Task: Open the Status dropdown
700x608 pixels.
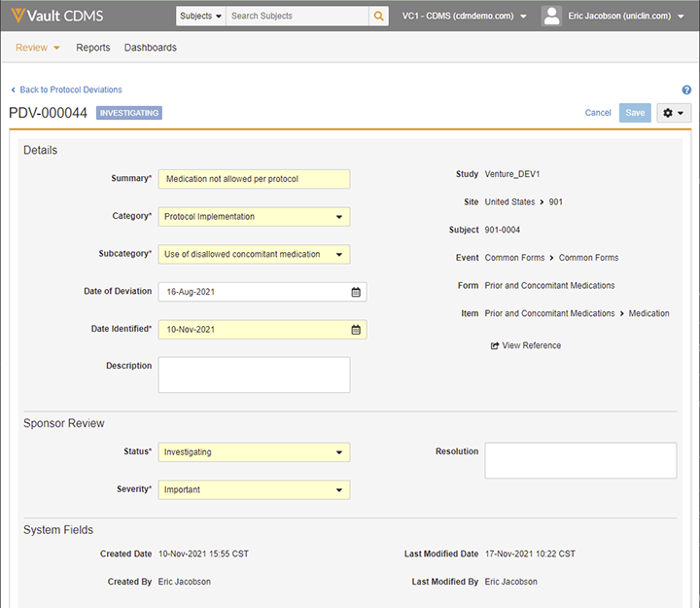Action: tap(254, 452)
